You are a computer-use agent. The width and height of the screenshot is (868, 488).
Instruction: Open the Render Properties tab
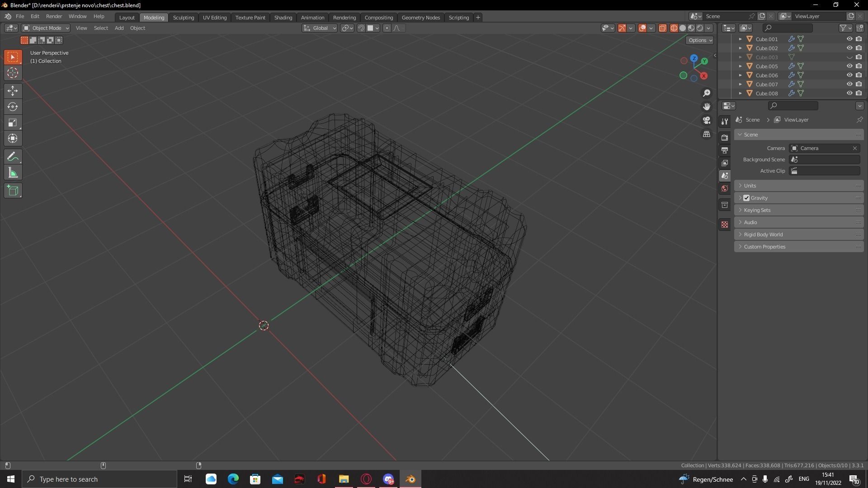(x=725, y=137)
